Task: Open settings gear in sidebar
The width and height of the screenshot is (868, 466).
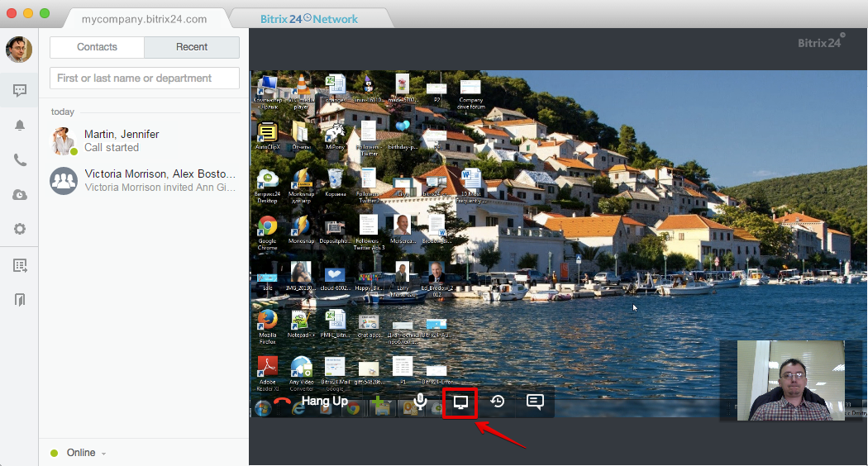Action: (19, 229)
